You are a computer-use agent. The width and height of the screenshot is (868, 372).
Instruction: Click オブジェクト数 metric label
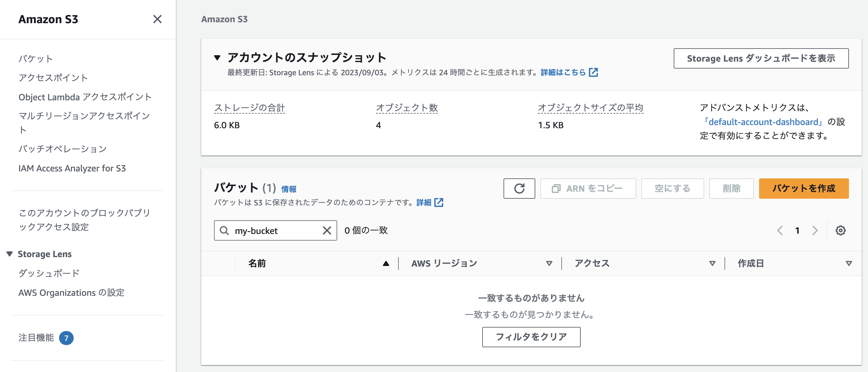point(407,108)
